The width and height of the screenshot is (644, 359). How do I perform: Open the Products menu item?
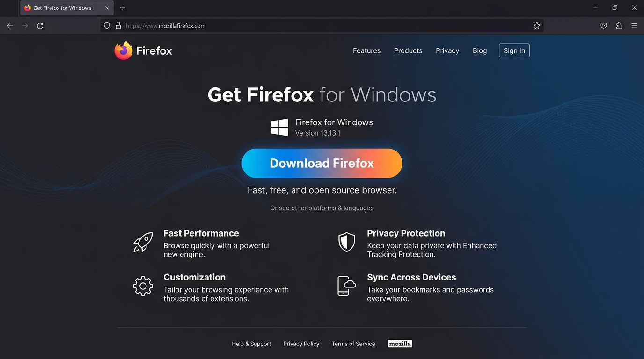pos(408,50)
